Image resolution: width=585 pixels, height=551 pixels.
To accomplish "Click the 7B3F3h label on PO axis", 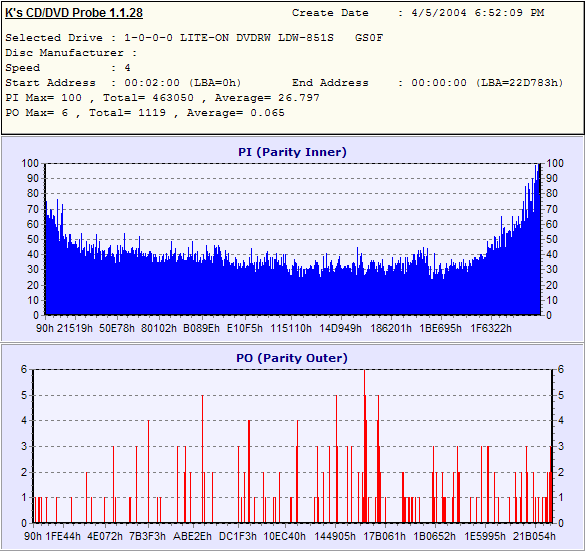I will click(147, 536).
